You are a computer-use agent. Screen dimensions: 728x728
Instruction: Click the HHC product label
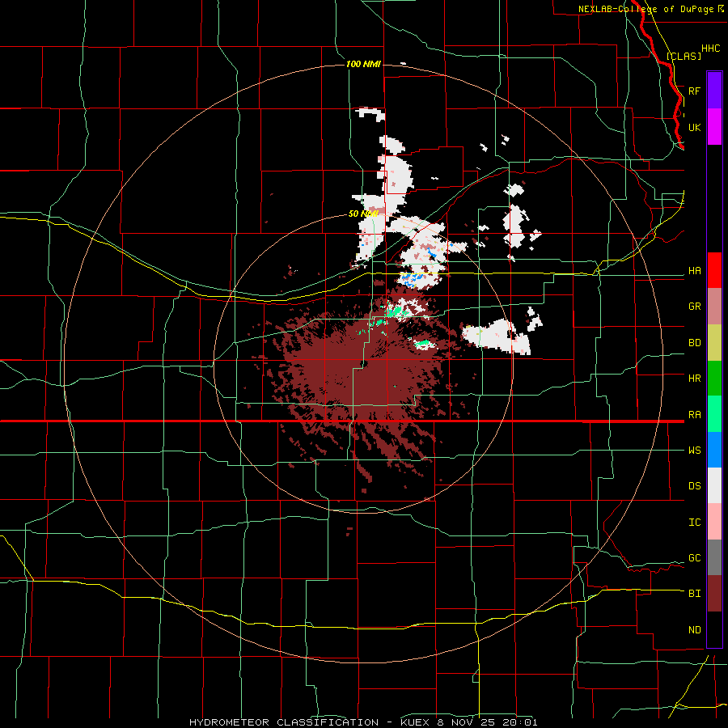(710, 49)
